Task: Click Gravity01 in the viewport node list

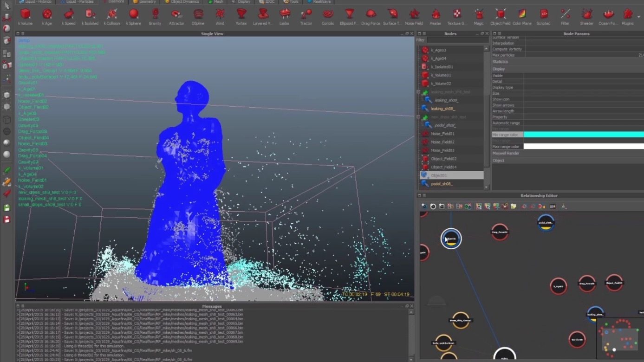Action: (28, 83)
